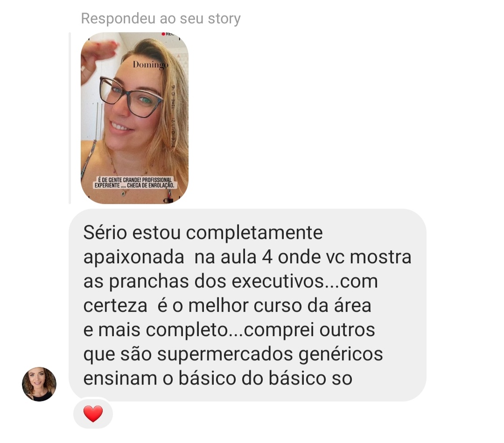Click "melhor curso da área" phrase
Screen dimensions: 504x443
(x=280, y=305)
